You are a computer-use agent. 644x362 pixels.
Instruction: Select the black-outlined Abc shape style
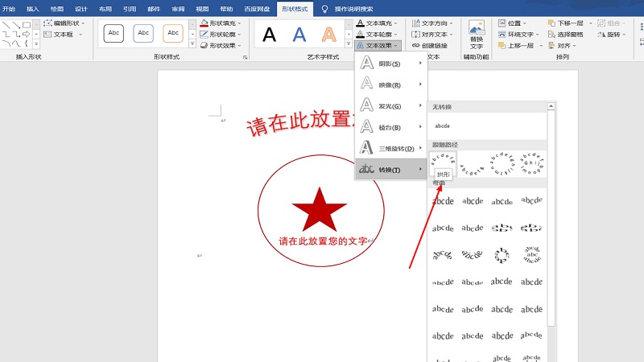114,33
